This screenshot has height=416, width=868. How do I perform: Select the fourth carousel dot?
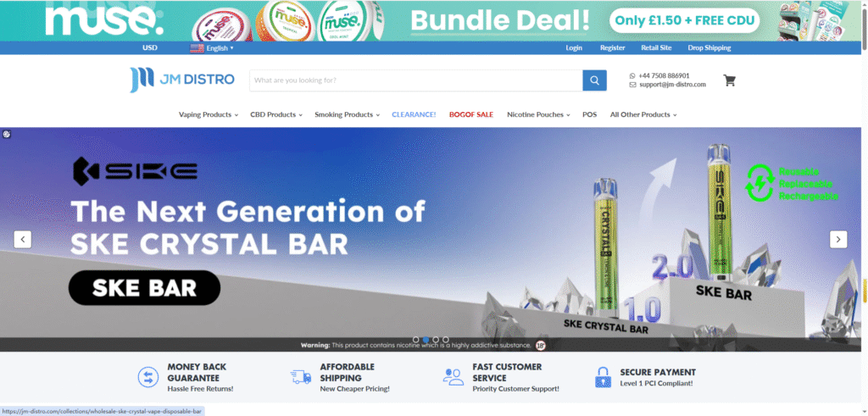point(446,340)
